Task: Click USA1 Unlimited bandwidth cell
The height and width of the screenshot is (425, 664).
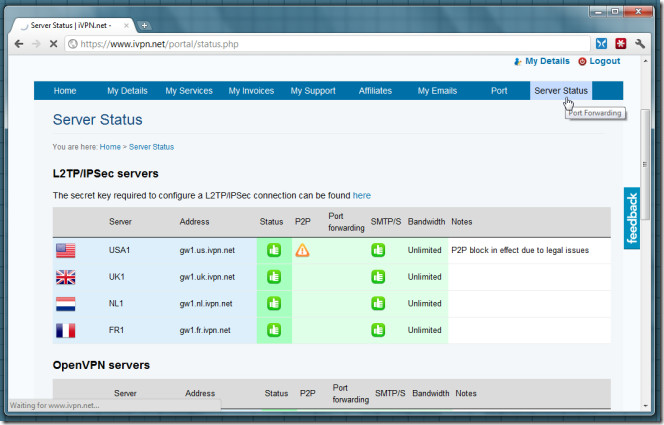Action: click(424, 250)
